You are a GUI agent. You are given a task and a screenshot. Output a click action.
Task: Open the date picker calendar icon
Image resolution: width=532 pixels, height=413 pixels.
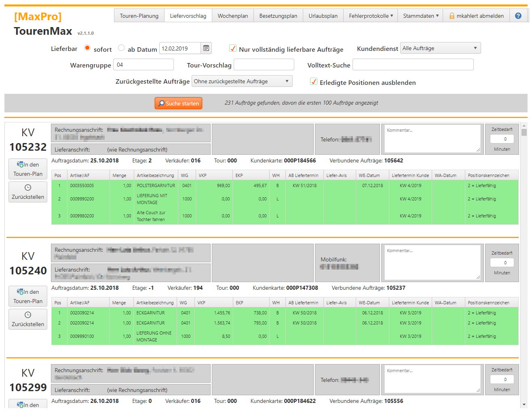(x=206, y=48)
